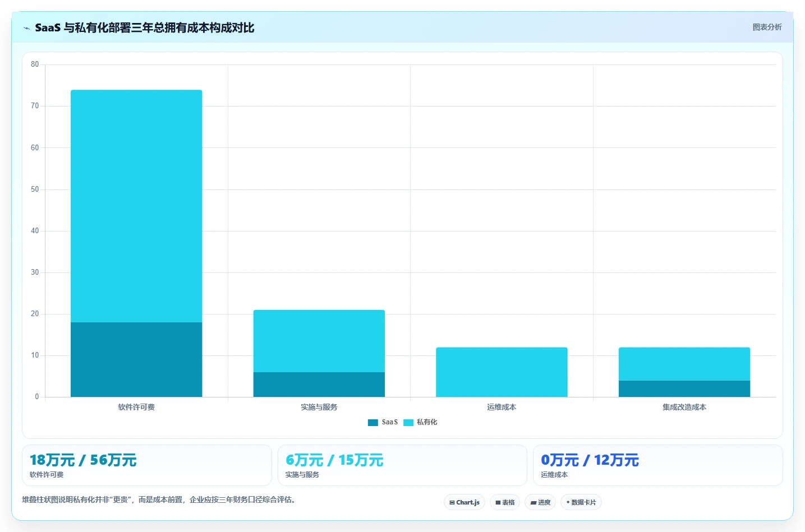The image size is (805, 532).
Task: Toggle the SaaS legend swatch
Action: pos(373,423)
